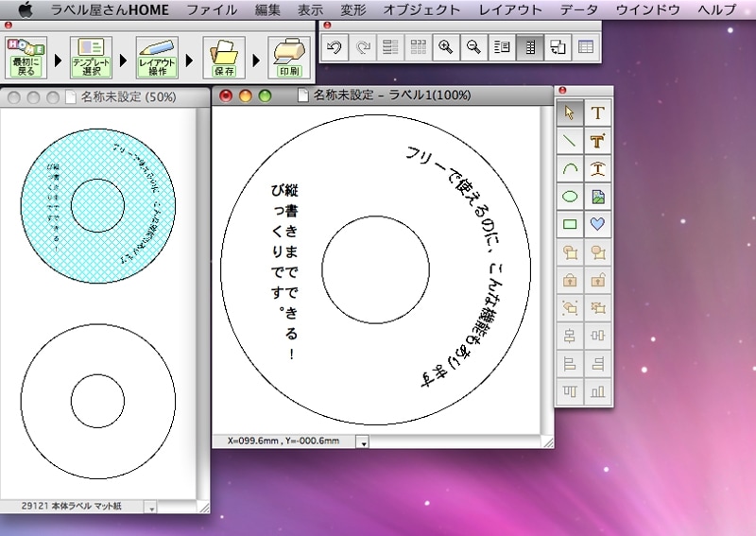Select the insert image tool
This screenshot has height=536, width=756.
597,197
